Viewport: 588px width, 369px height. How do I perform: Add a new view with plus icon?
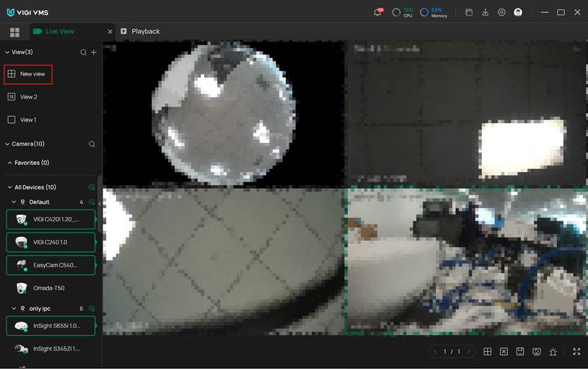93,52
